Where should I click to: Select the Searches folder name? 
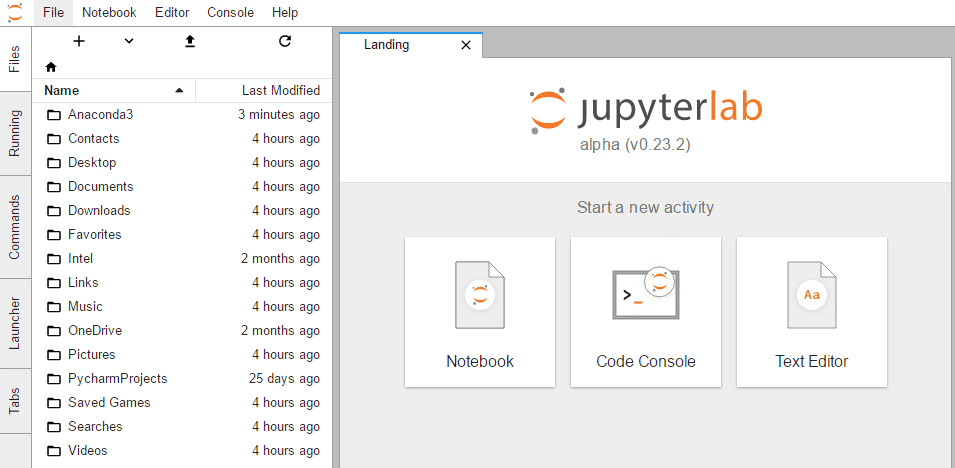pyautogui.click(x=95, y=427)
